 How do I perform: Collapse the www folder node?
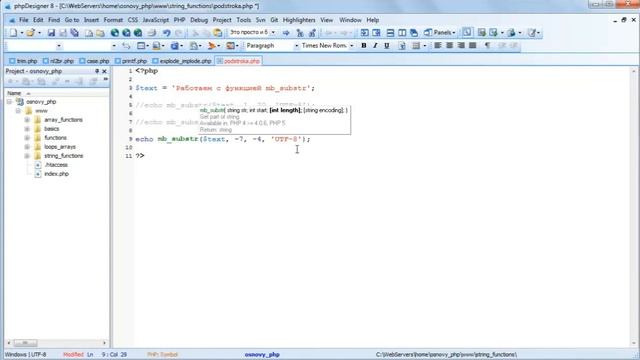click(x=18, y=111)
